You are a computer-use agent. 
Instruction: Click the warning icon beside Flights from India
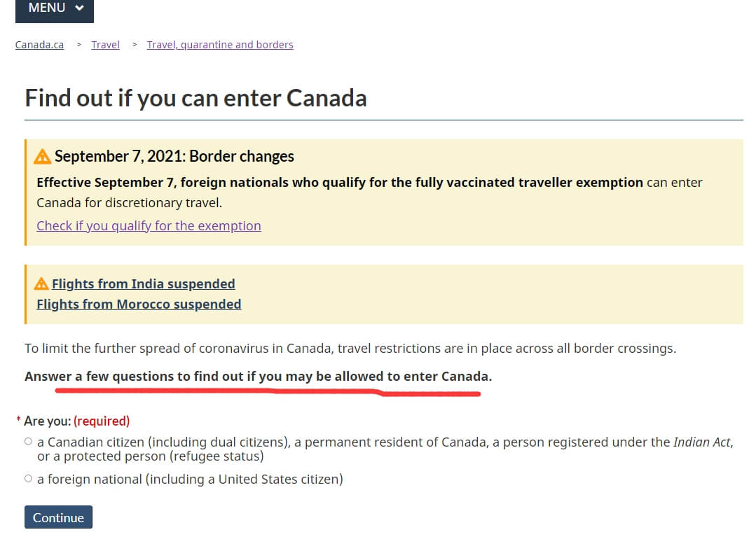[41, 283]
